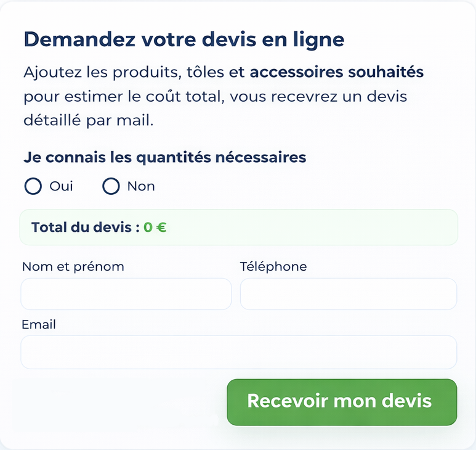Click the "Nom et prénom" field label
The width and height of the screenshot is (476, 450).
click(x=73, y=266)
